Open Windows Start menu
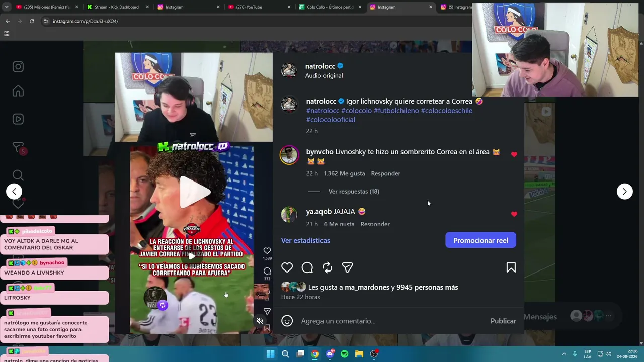 [270, 354]
